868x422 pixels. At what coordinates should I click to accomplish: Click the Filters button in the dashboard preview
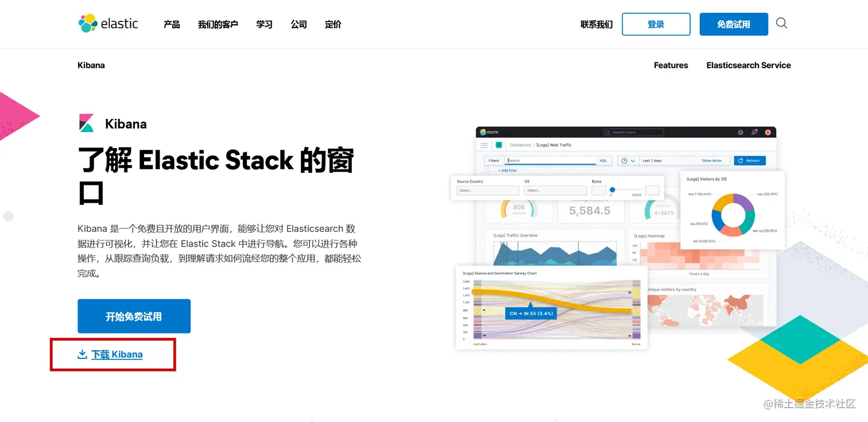(x=494, y=161)
